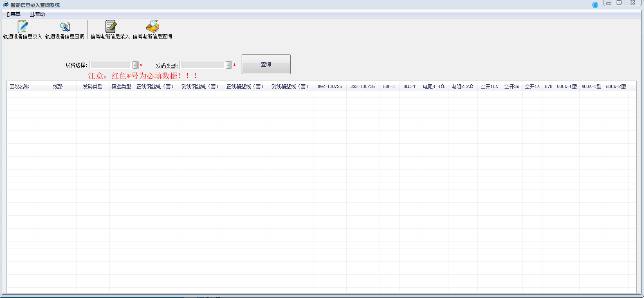Click the 电阻2.2Ω column header

pos(463,86)
